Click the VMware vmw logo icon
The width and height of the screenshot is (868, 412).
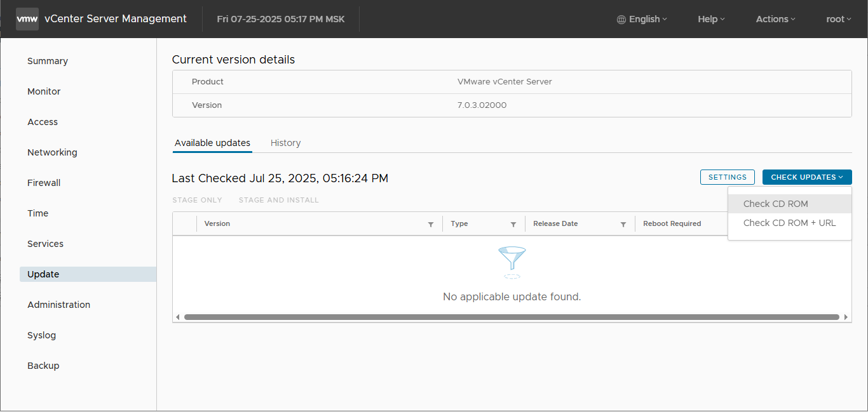(x=27, y=19)
